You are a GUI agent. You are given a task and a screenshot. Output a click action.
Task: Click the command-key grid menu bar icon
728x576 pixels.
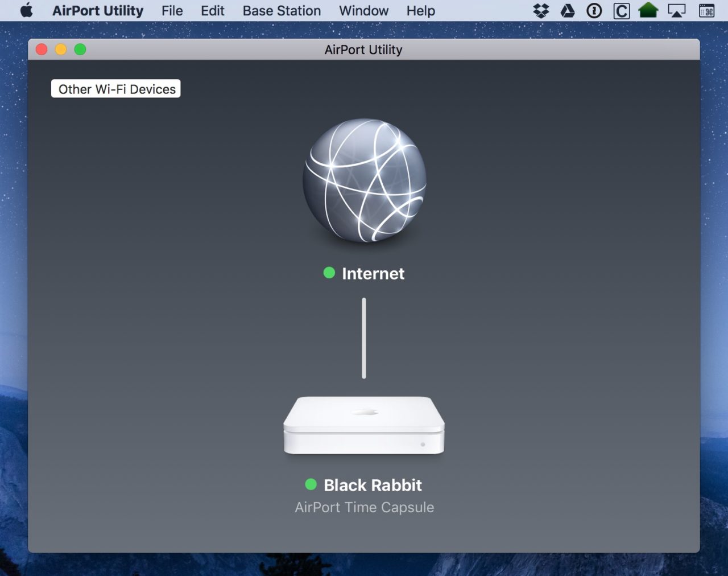click(x=706, y=11)
